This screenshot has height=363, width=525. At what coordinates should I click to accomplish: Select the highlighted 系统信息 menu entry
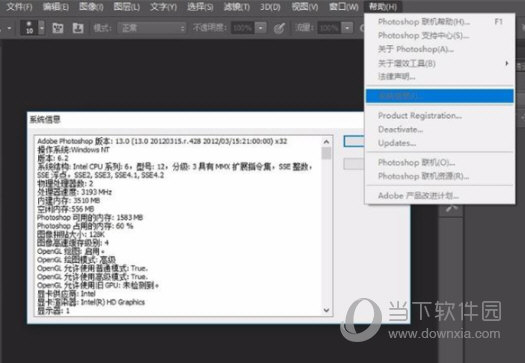click(440, 96)
